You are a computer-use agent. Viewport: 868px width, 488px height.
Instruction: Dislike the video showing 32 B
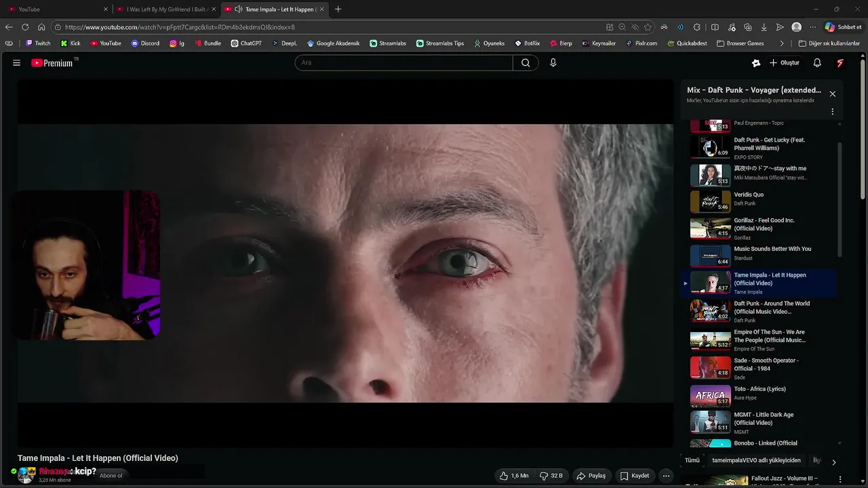(x=551, y=476)
